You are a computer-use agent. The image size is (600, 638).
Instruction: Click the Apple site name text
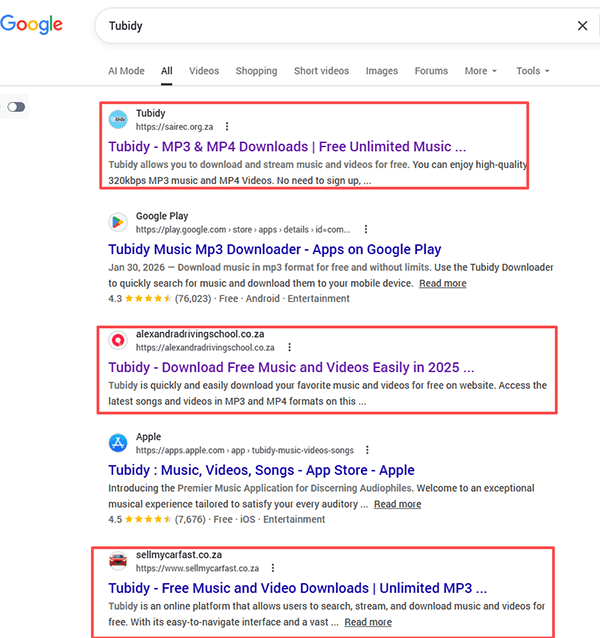148,437
